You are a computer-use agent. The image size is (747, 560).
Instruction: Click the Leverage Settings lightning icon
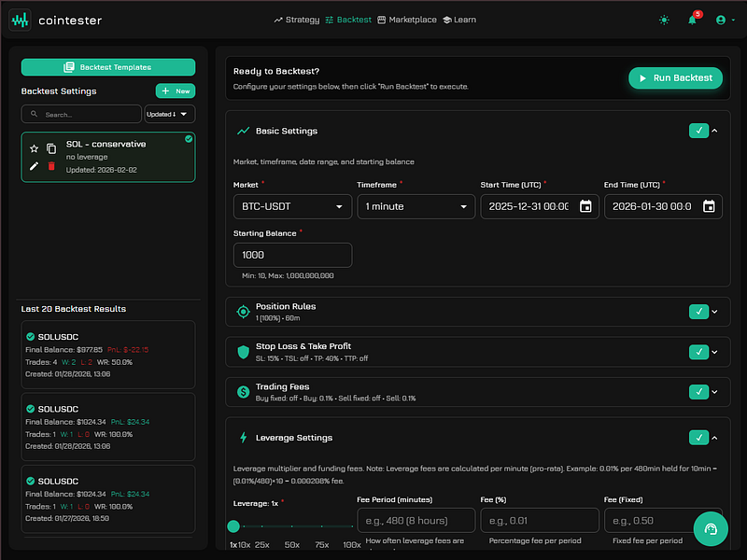pyautogui.click(x=243, y=438)
